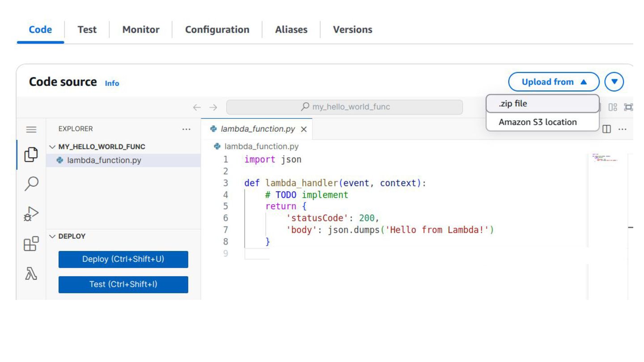Open the hamburger menu icon in the activity bar

31,130
